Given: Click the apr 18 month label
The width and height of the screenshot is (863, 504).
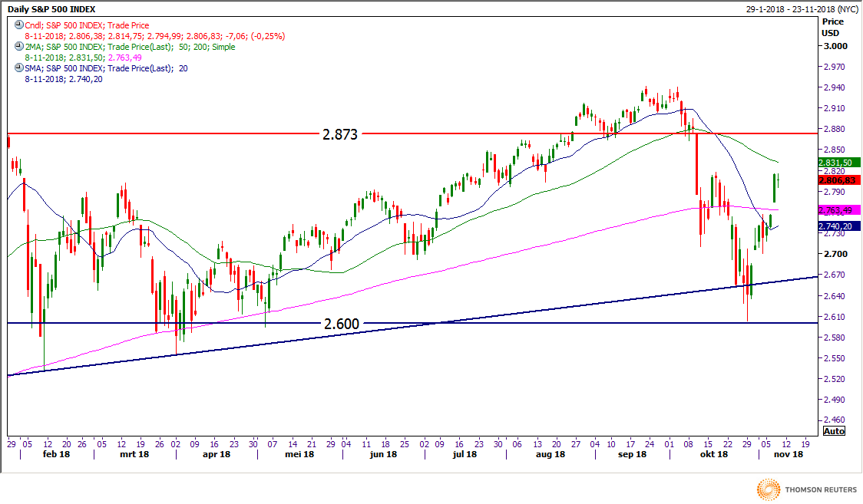Looking at the screenshot, I should 217,454.
